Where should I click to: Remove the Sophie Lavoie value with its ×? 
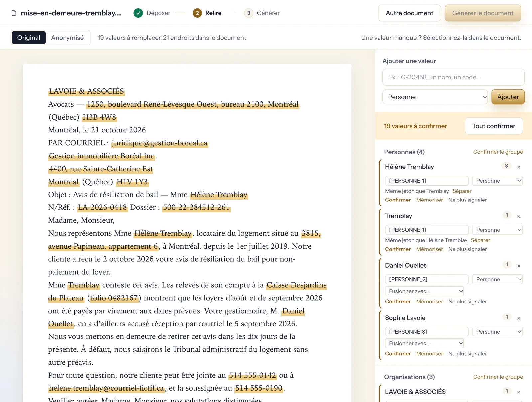tap(519, 318)
